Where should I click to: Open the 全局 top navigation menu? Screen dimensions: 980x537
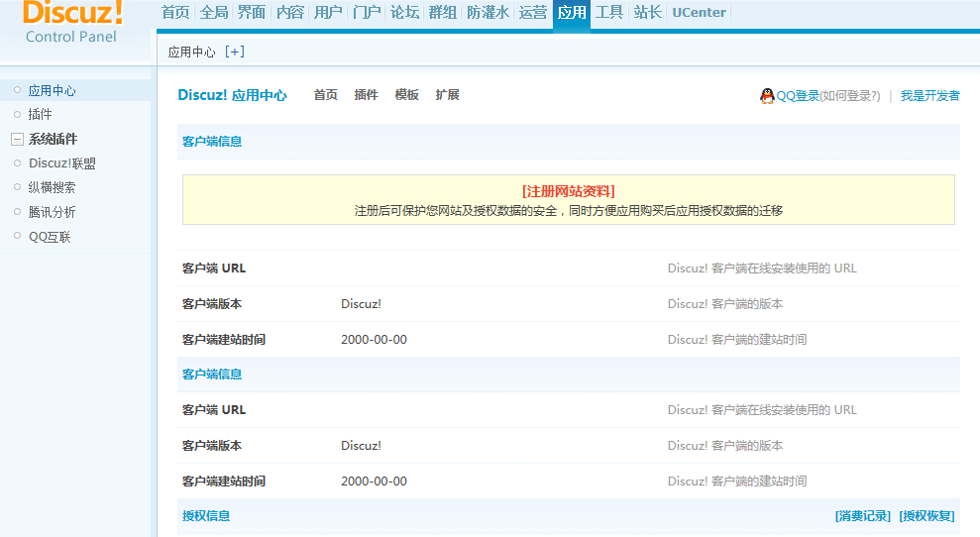(214, 13)
